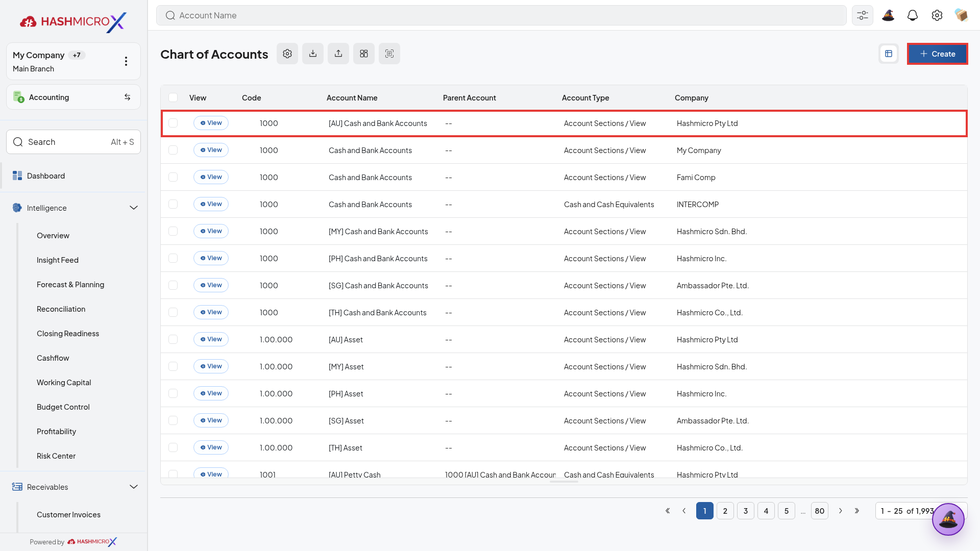
Task: Toggle the select-all checkbox in the table header
Action: [x=173, y=97]
